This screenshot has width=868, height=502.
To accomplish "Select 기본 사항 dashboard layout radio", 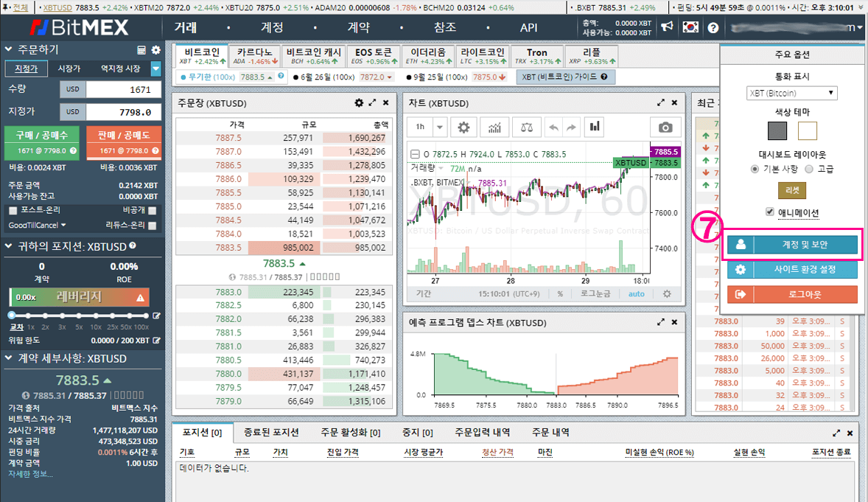I will (x=755, y=169).
